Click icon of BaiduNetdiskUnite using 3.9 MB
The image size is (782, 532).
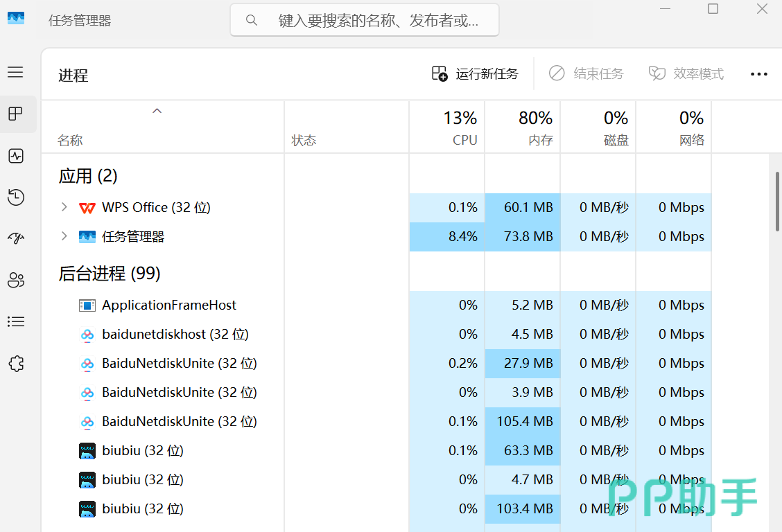pyautogui.click(x=87, y=393)
